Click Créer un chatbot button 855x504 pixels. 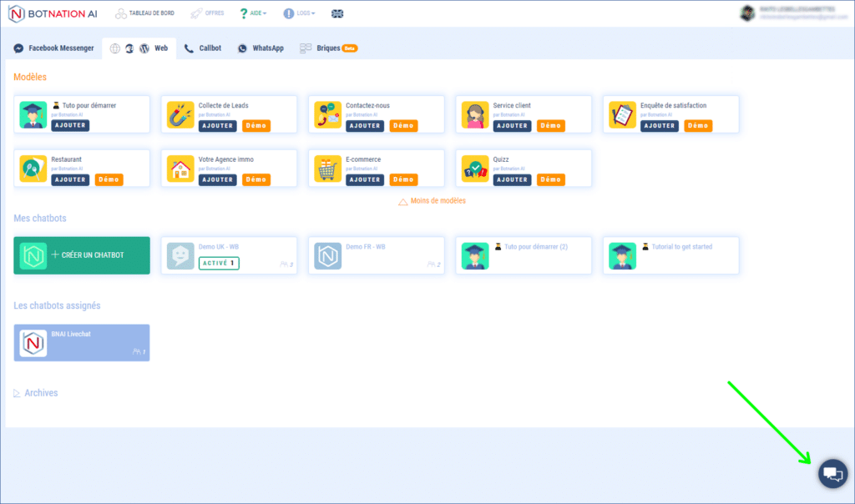[82, 255]
